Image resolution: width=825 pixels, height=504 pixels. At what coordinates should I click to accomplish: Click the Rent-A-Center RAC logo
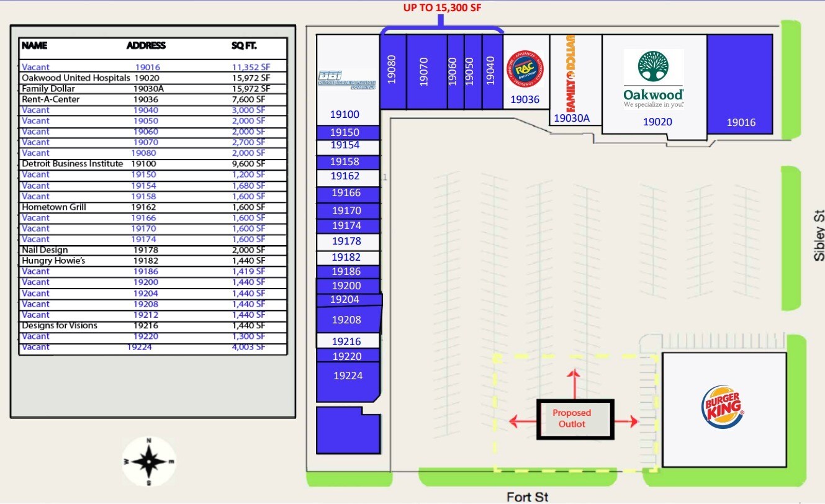[x=525, y=70]
